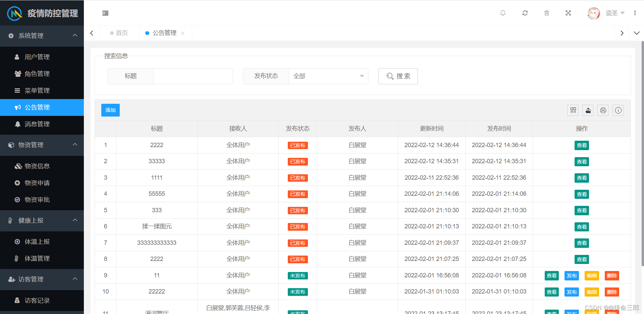The image size is (644, 314).
Task: Click the 更新时间 column header
Action: (432, 129)
